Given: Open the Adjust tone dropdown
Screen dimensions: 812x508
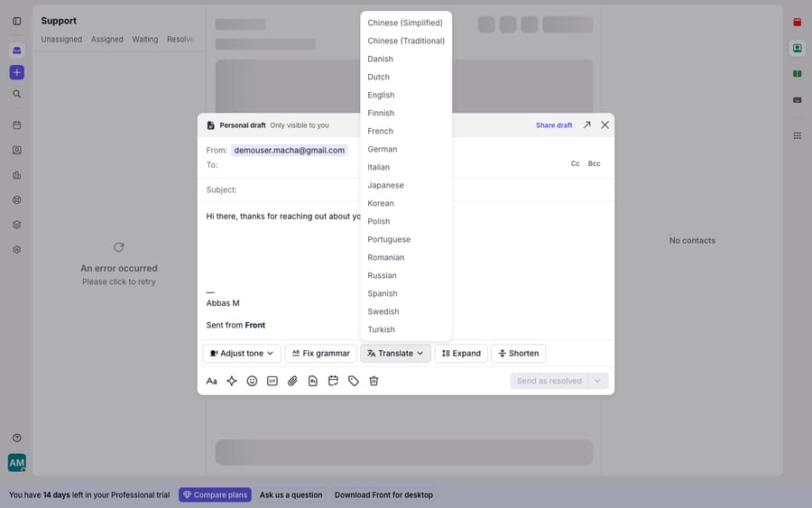Looking at the screenshot, I should click(x=242, y=353).
